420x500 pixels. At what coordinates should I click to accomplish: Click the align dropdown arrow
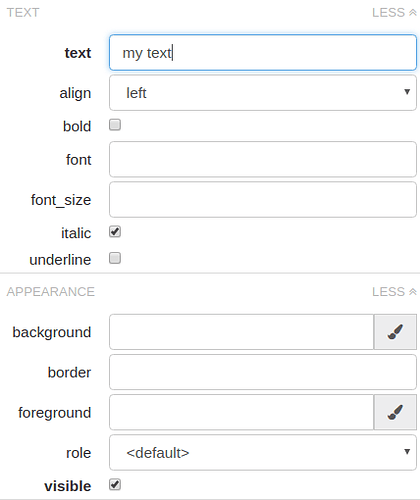[407, 92]
